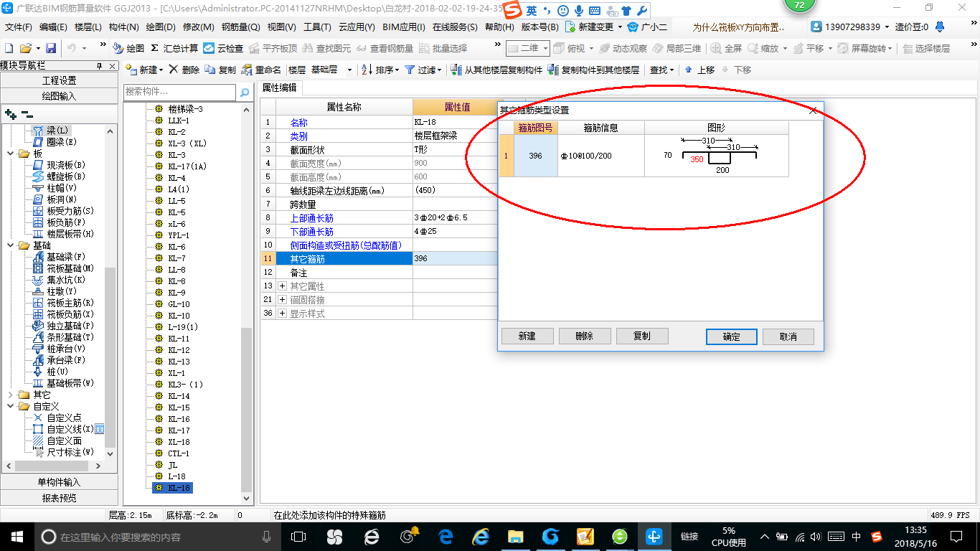Open the 二维 view mode dropdown
This screenshot has height=551, width=980.
click(x=546, y=48)
